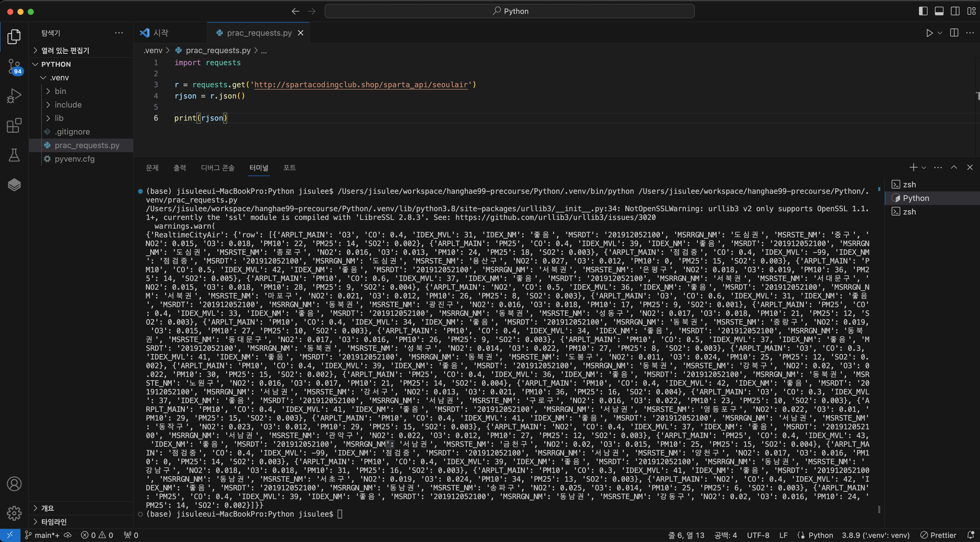980x542 pixels.
Task: Select the second zsh terminal
Action: click(933, 212)
